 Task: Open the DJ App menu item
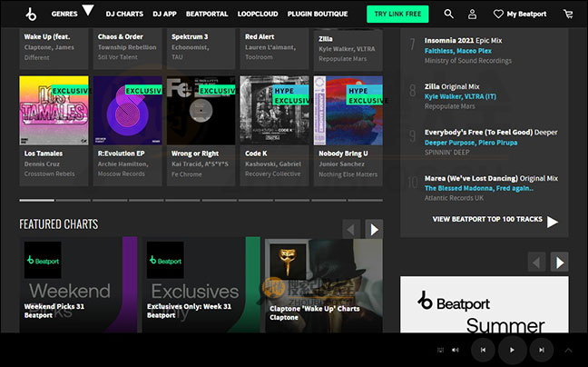[x=164, y=14]
